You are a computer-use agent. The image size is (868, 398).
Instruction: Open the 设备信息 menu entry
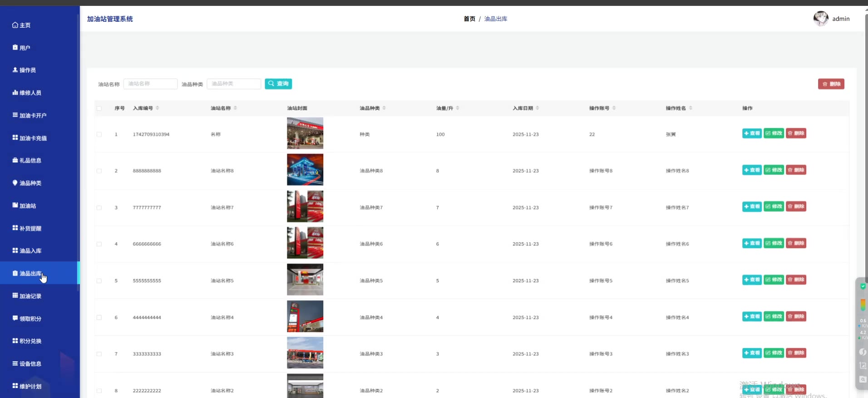[39, 363]
